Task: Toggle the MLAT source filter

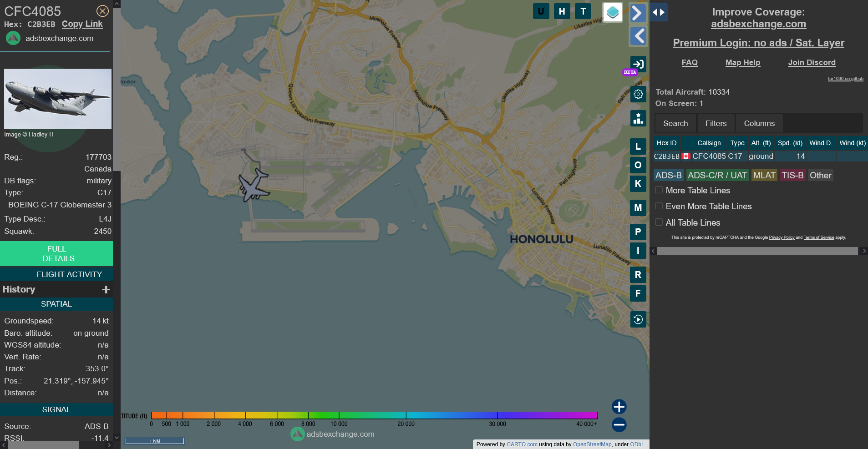Action: click(x=764, y=175)
